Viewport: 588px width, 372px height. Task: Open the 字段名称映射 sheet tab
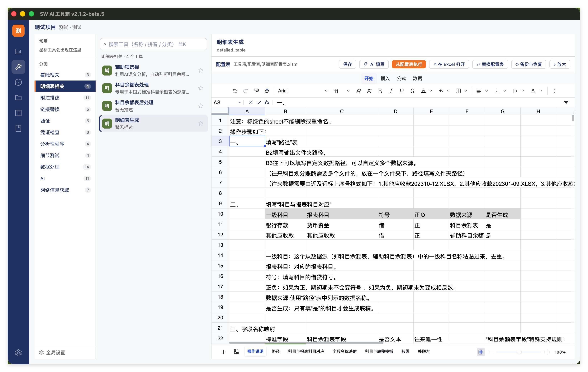tap(344, 351)
